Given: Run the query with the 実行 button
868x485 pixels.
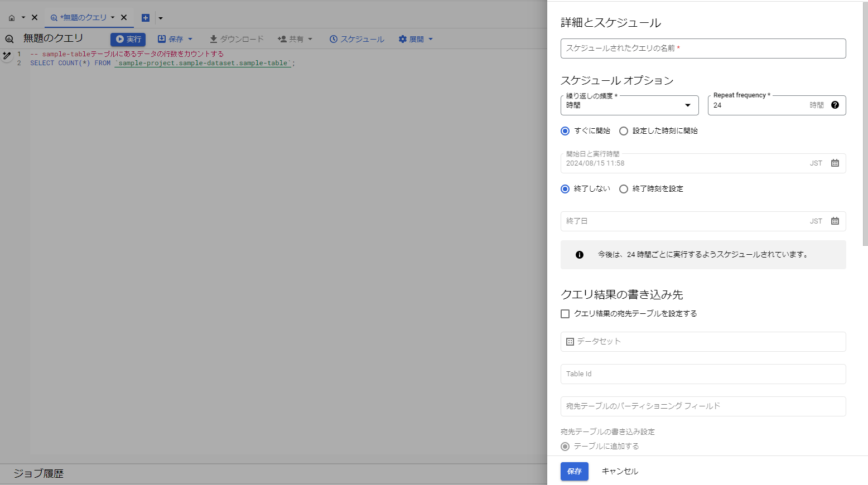Looking at the screenshot, I should 128,39.
